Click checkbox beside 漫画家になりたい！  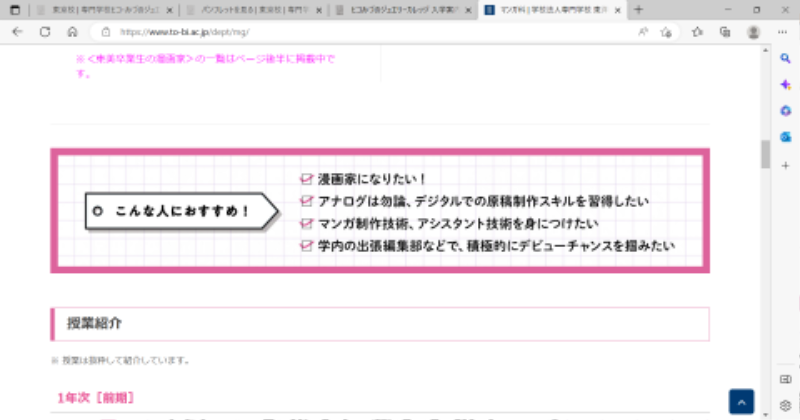coord(307,180)
